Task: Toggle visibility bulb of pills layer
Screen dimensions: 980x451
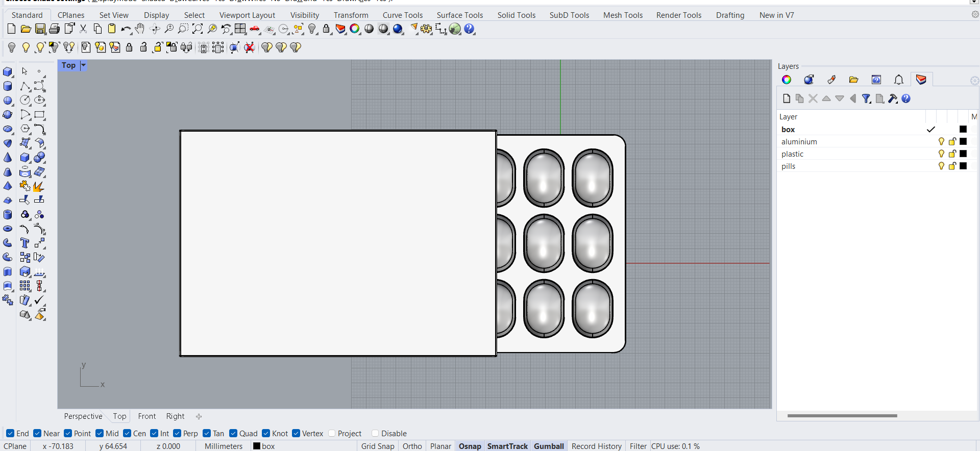Action: (x=941, y=166)
